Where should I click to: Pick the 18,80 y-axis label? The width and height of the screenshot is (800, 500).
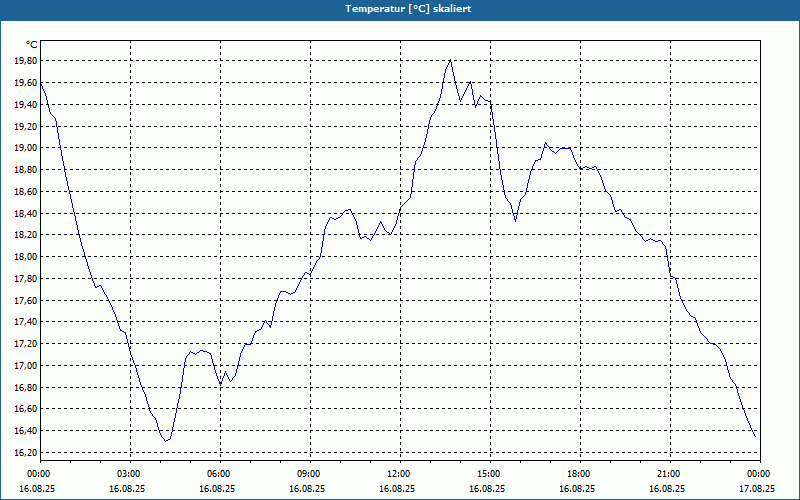pyautogui.click(x=27, y=170)
